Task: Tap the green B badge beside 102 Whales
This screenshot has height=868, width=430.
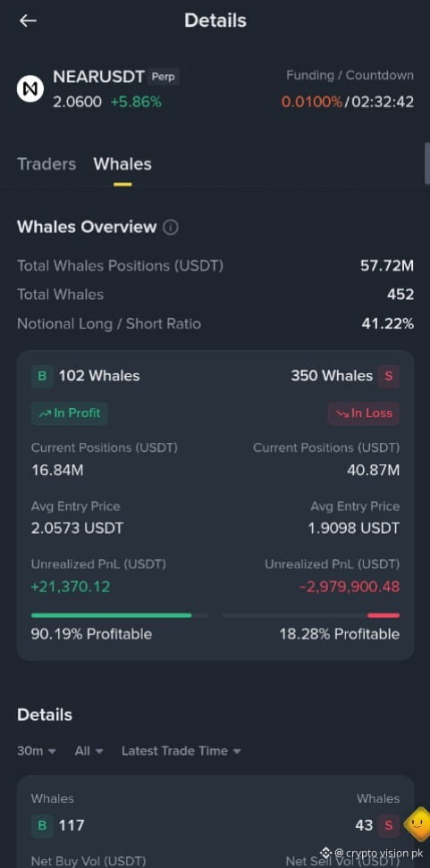Action: click(42, 377)
